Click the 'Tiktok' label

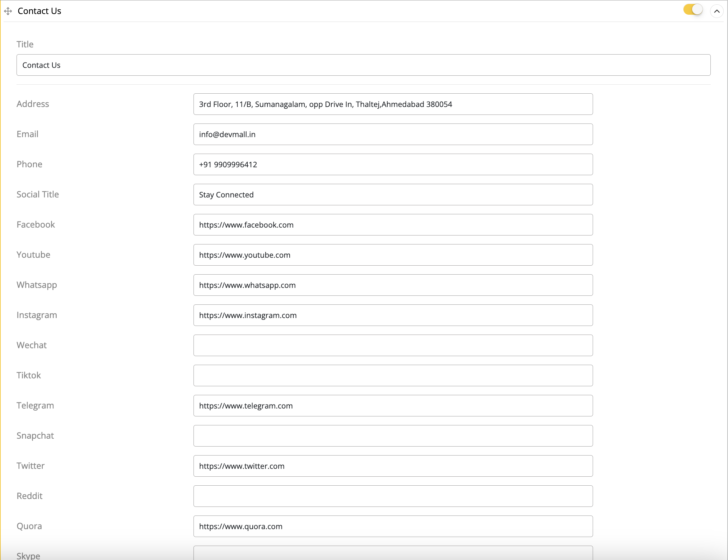coord(29,375)
